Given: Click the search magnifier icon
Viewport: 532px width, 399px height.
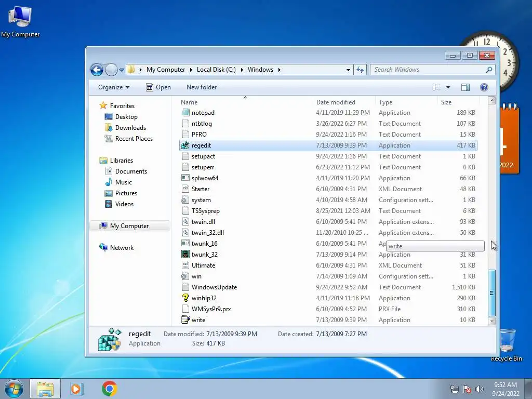Looking at the screenshot, I should [489, 70].
